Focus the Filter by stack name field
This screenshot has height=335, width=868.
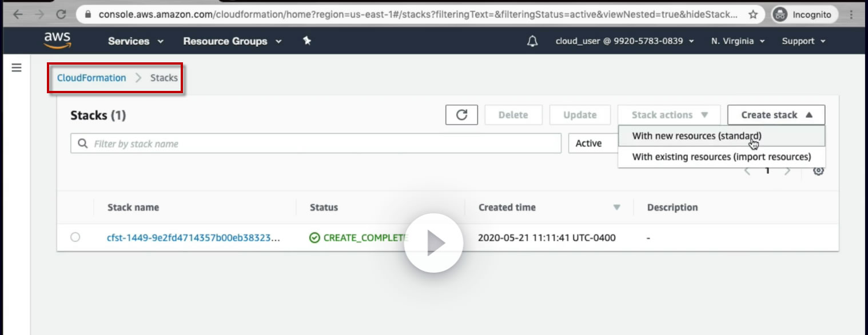click(x=316, y=143)
